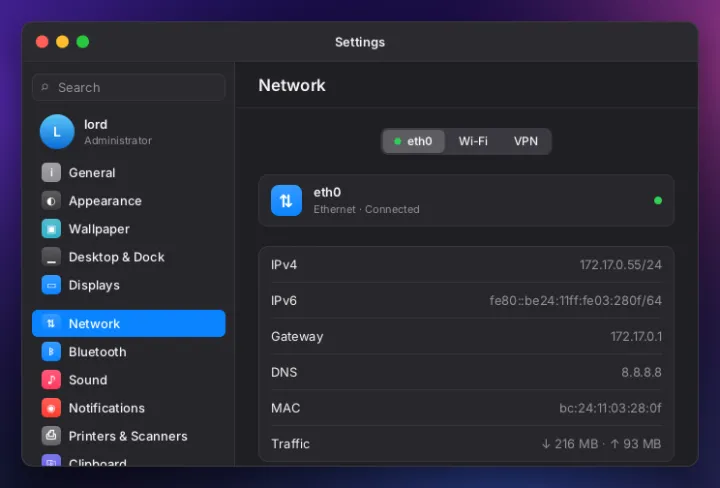This screenshot has height=488, width=720.
Task: Click the Gateway label
Action: click(297, 337)
